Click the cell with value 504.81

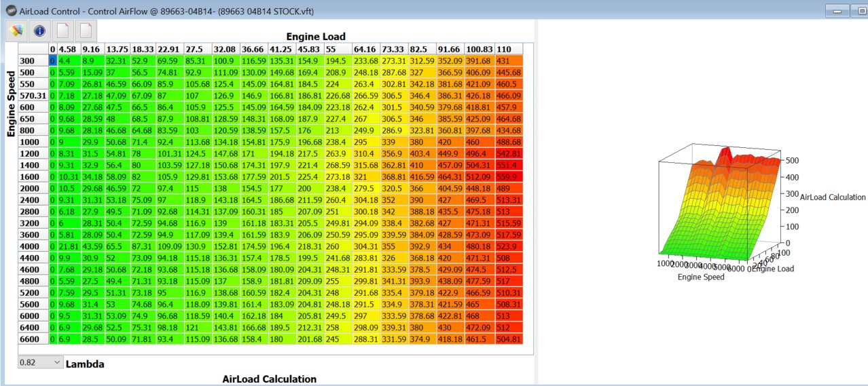(509, 339)
